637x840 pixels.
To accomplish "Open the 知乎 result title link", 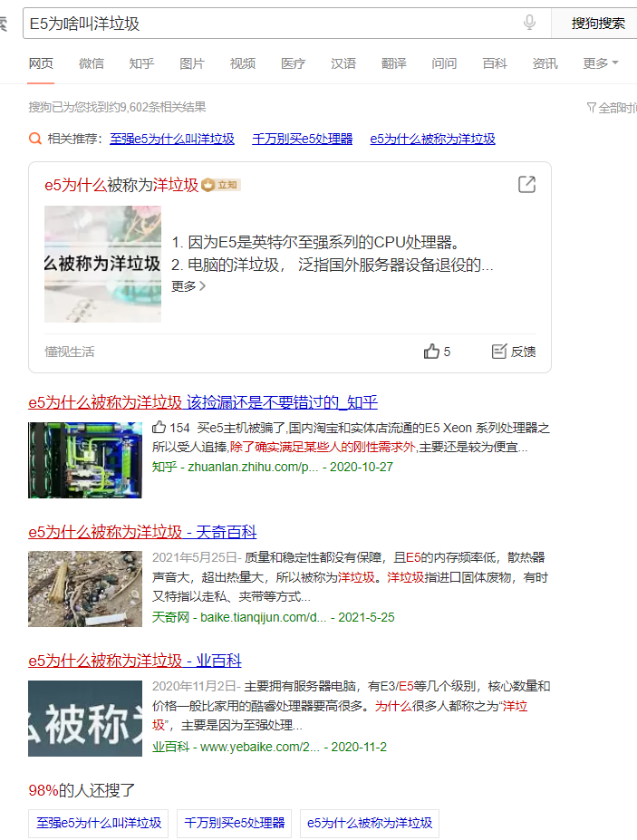I will pyautogui.click(x=203, y=402).
